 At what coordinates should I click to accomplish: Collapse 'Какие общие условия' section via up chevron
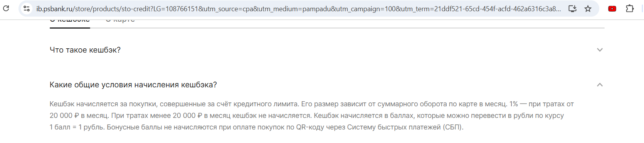(600, 85)
